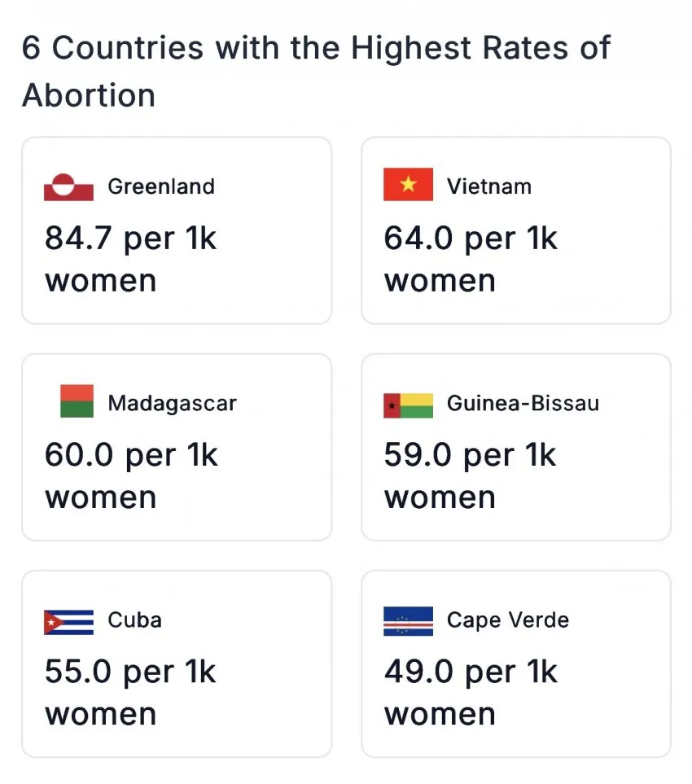Click the 64.0 per 1k women text

(471, 259)
